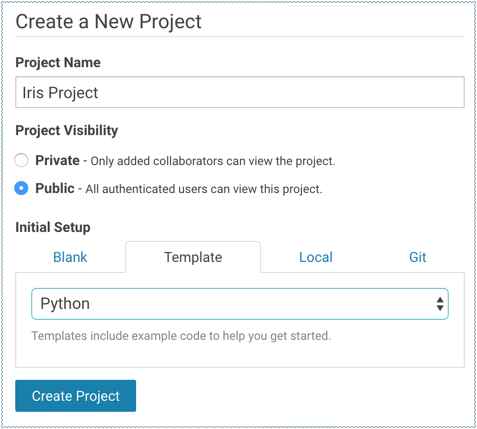Click the 'Iris Project' text in the name field
Viewport: 477px width, 429px height.
pos(60,93)
